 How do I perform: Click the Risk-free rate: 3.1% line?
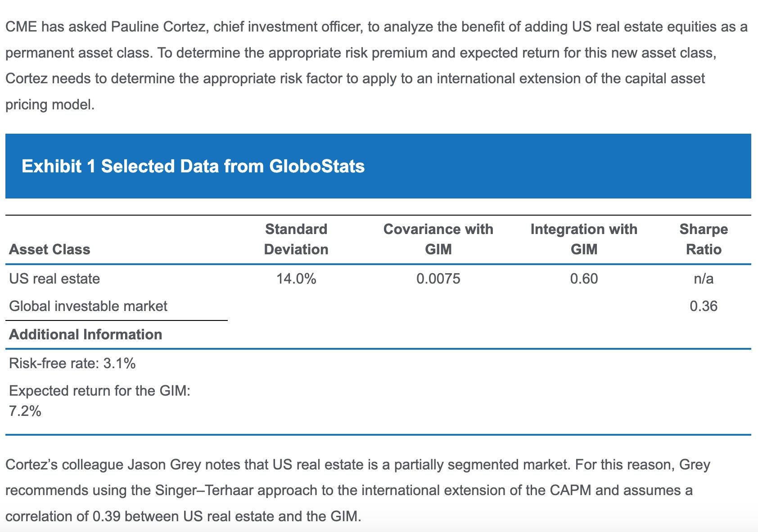(x=72, y=363)
